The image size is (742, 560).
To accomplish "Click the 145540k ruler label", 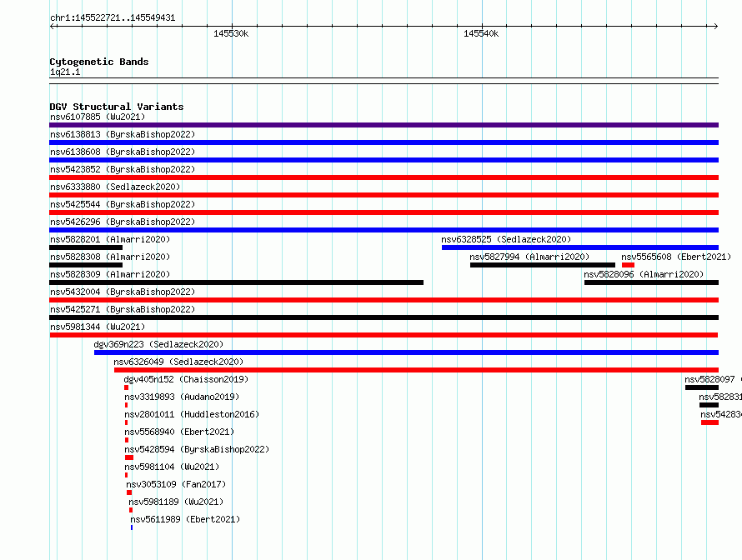I will point(481,33).
